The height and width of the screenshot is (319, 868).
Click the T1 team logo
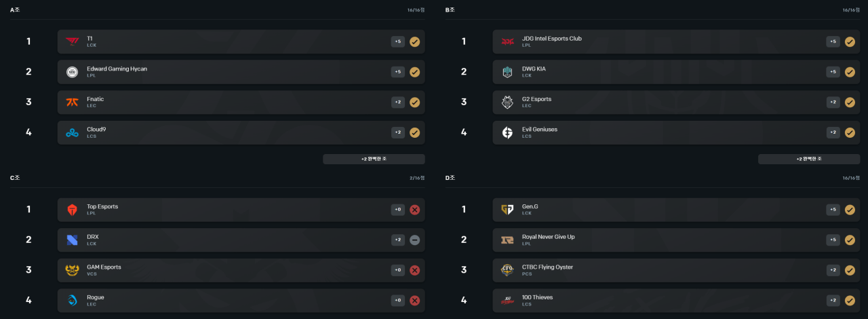72,41
